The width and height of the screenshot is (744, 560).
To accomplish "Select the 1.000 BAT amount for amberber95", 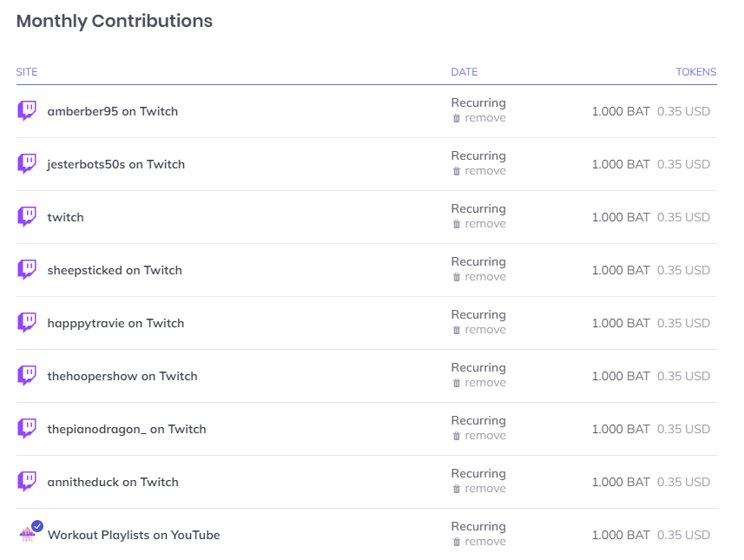I will [621, 111].
